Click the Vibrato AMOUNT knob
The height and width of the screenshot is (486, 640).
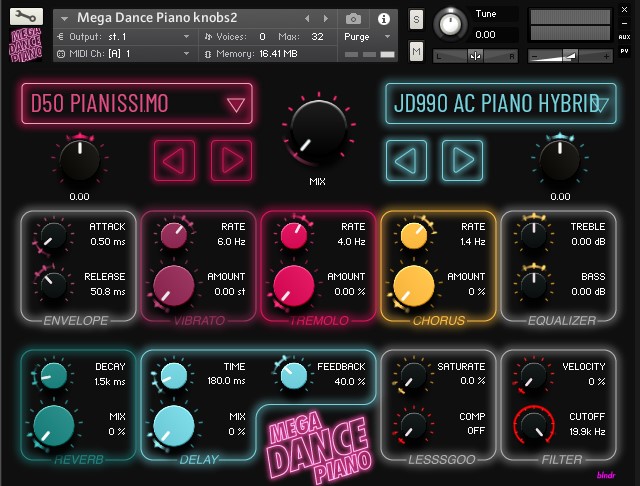(174, 286)
